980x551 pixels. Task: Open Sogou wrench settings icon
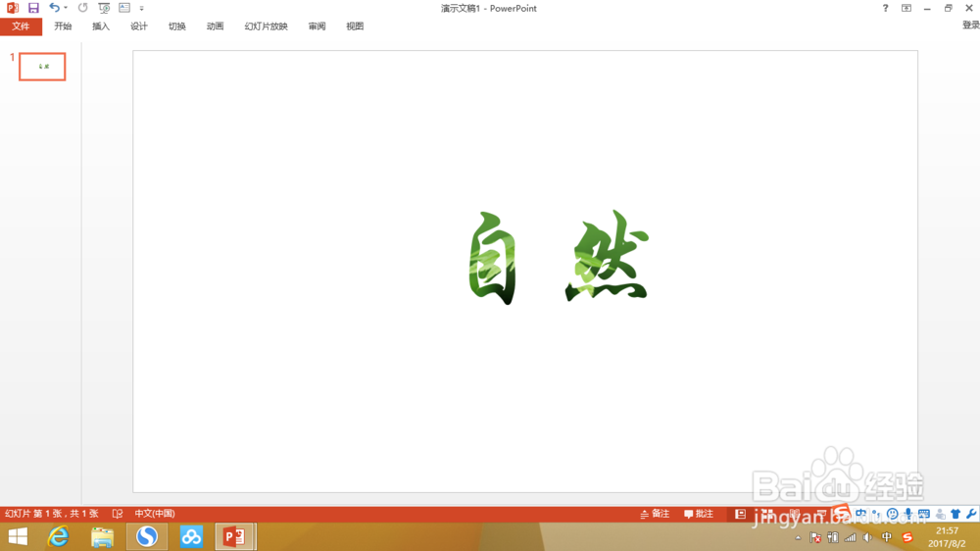971,514
